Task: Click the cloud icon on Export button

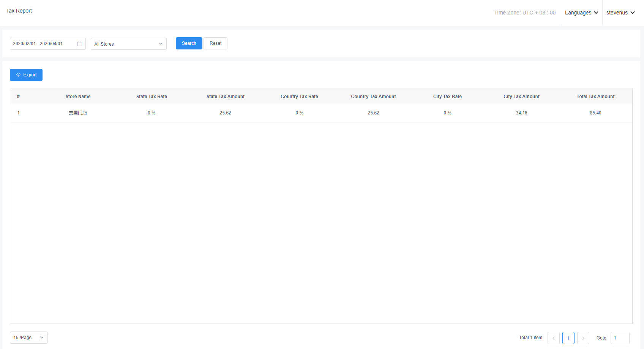Action: pyautogui.click(x=18, y=75)
